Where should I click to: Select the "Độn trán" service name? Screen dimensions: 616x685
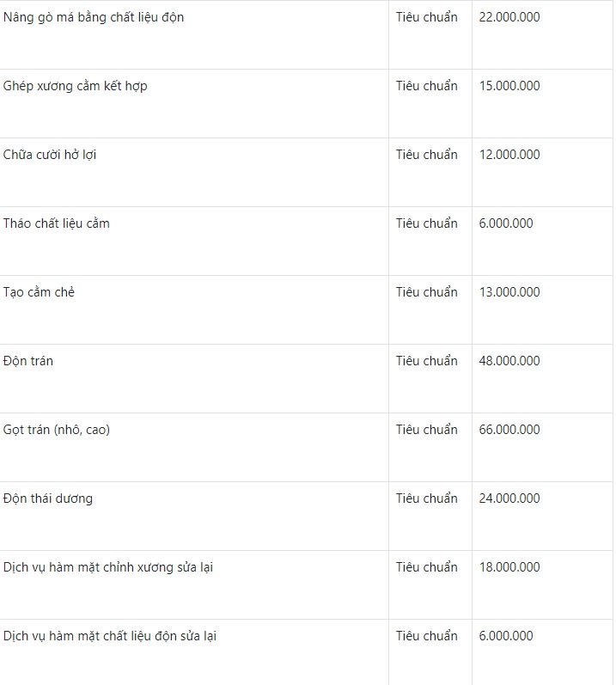click(28, 361)
